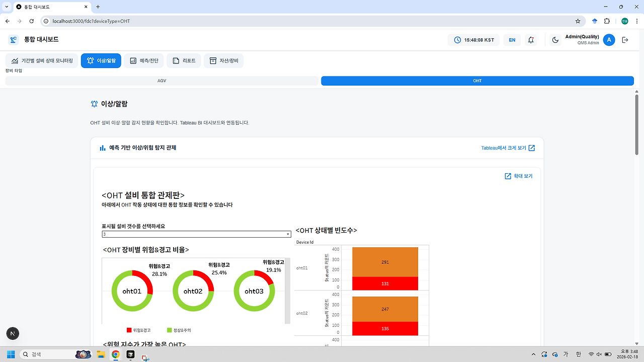Open File Explorer from taskbar
The height and width of the screenshot is (362, 644).
tap(101, 354)
